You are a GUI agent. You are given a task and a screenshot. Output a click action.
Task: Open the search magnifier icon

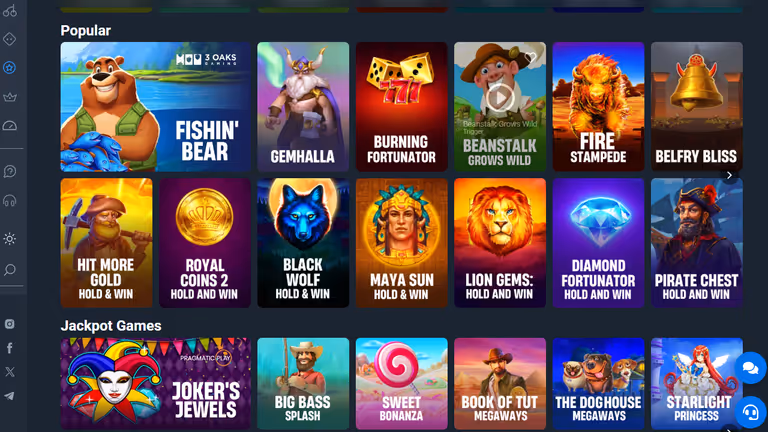pos(10,269)
